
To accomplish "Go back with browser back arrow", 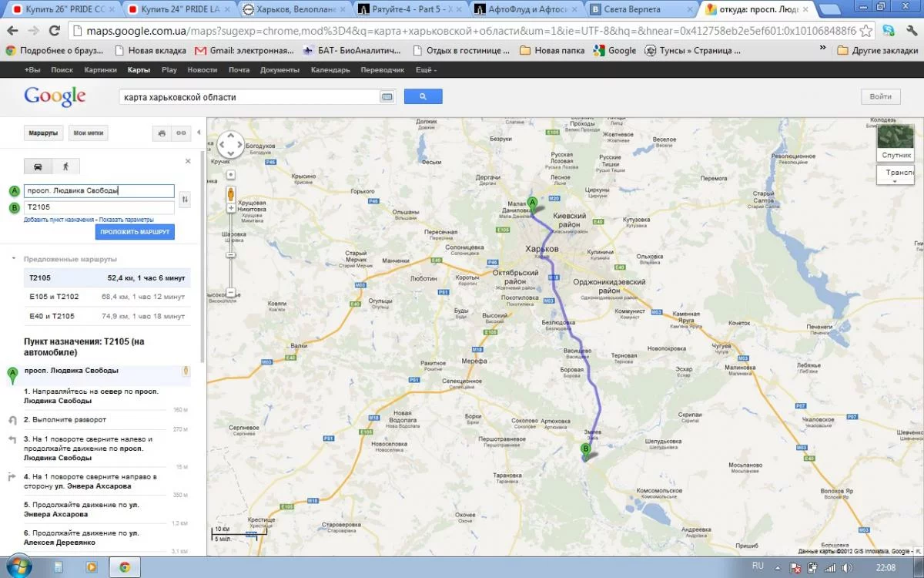I will click(x=13, y=31).
